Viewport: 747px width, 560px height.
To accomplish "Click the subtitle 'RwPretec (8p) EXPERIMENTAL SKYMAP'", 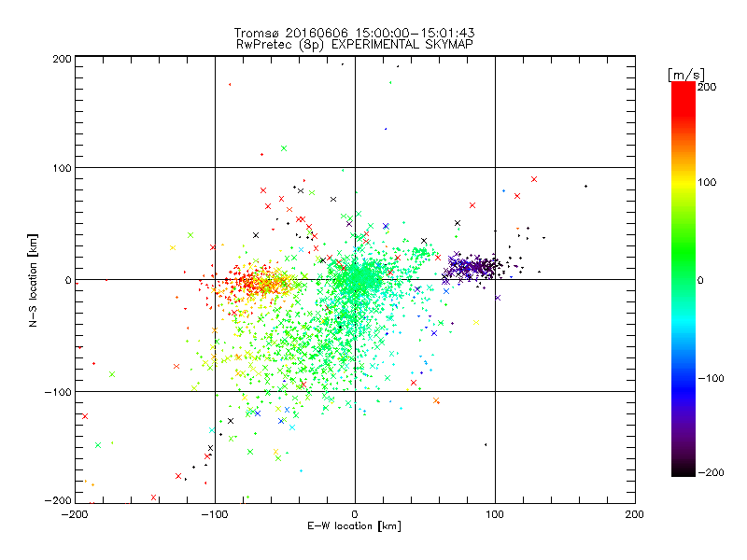I will click(x=355, y=45).
